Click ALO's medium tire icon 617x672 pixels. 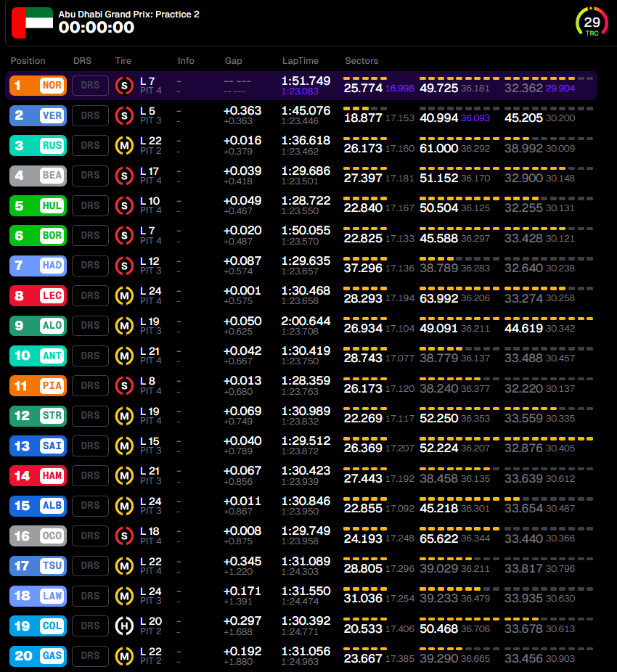(x=124, y=326)
